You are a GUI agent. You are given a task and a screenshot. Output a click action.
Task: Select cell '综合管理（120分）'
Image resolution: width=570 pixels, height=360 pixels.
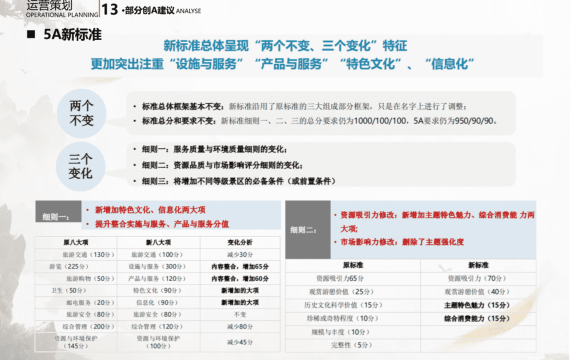click(x=157, y=327)
